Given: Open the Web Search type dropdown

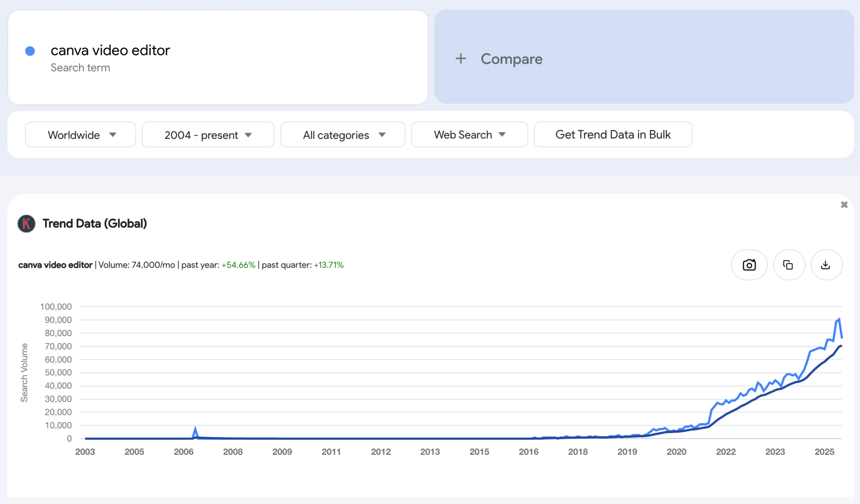Looking at the screenshot, I should (469, 135).
